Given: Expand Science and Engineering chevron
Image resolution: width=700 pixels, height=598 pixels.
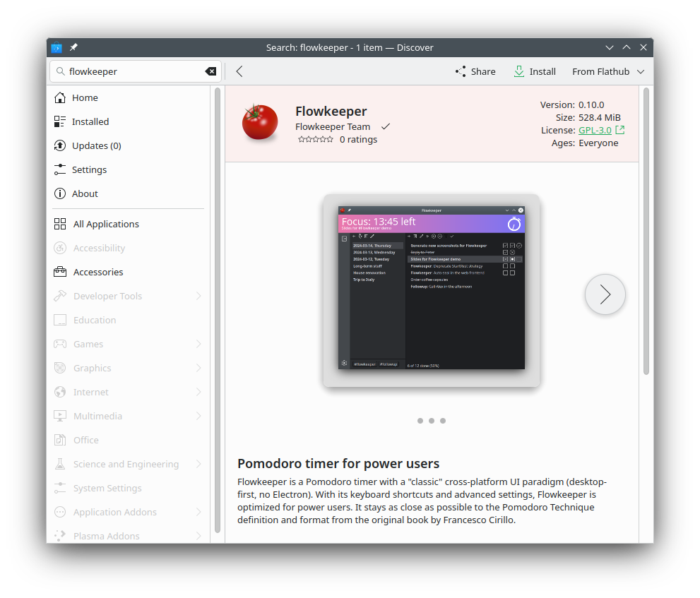Looking at the screenshot, I should tap(198, 464).
